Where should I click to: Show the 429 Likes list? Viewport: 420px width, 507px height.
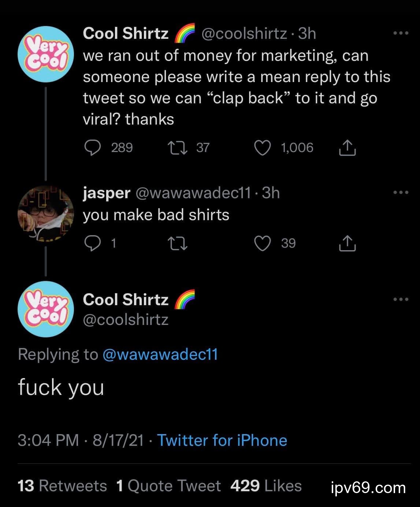(x=266, y=486)
